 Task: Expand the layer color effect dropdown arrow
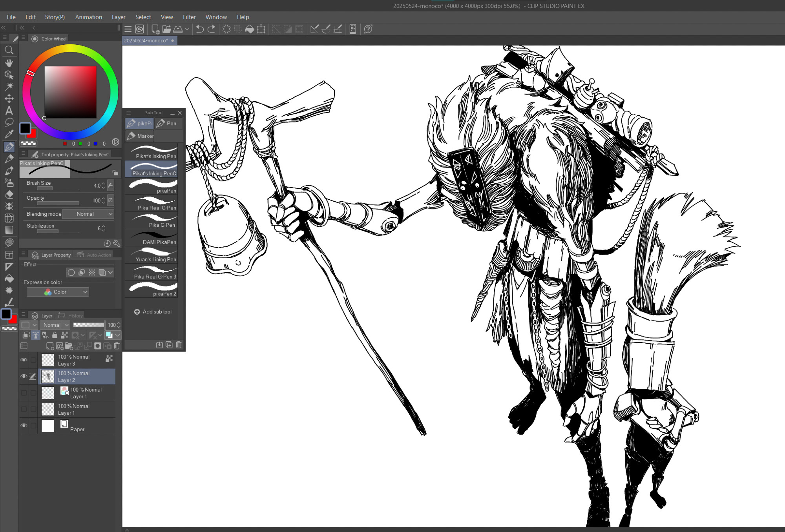pos(111,272)
